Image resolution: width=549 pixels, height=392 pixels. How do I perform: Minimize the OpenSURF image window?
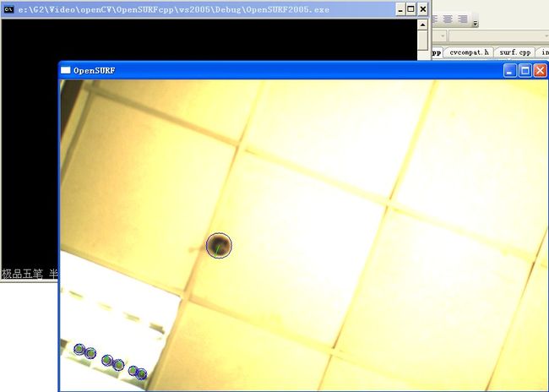[x=510, y=71]
